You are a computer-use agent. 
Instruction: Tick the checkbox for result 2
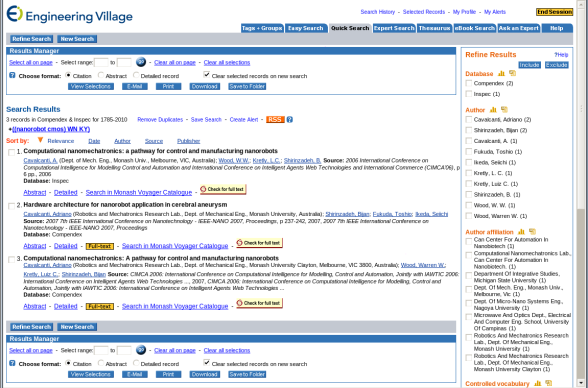[x=12, y=206]
